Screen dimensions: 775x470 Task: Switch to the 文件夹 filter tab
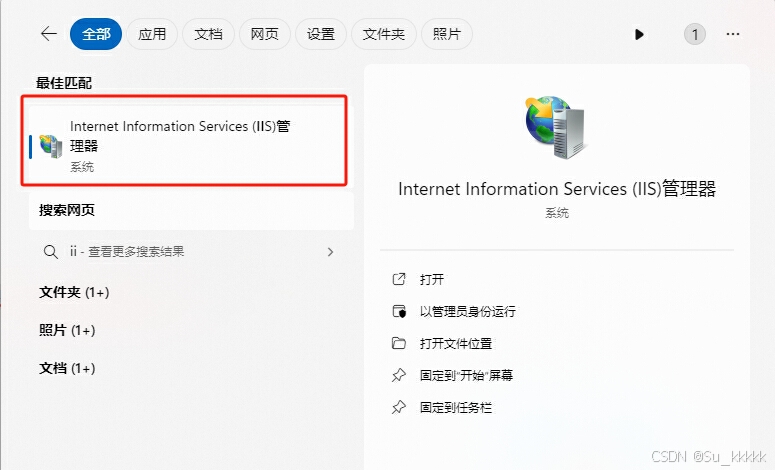384,34
